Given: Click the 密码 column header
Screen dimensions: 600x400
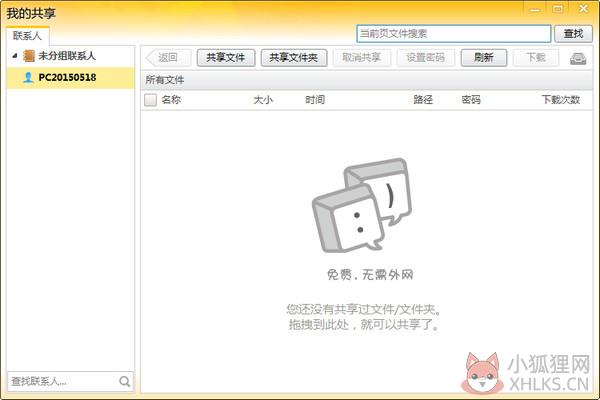Looking at the screenshot, I should pos(471,100).
